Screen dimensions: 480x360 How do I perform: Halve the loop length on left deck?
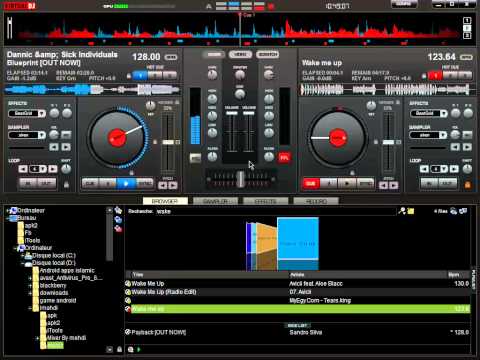pos(23,169)
